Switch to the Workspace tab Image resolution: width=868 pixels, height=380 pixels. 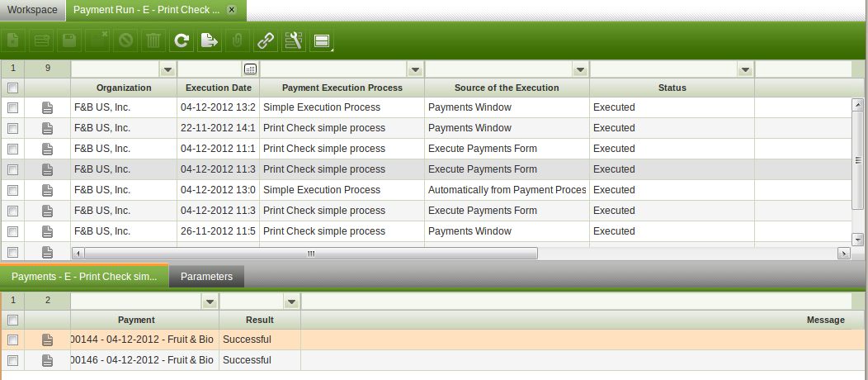pos(33,10)
